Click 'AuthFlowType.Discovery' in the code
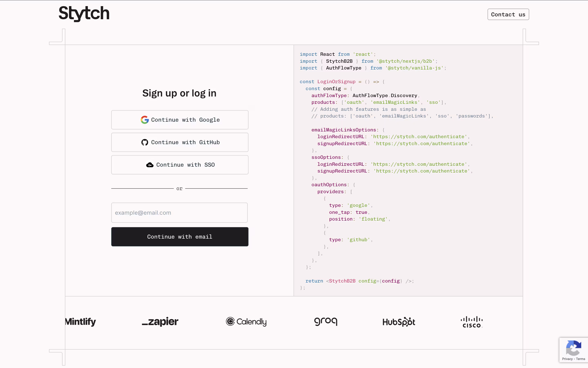The height and width of the screenshot is (368, 588). pyautogui.click(x=385, y=96)
